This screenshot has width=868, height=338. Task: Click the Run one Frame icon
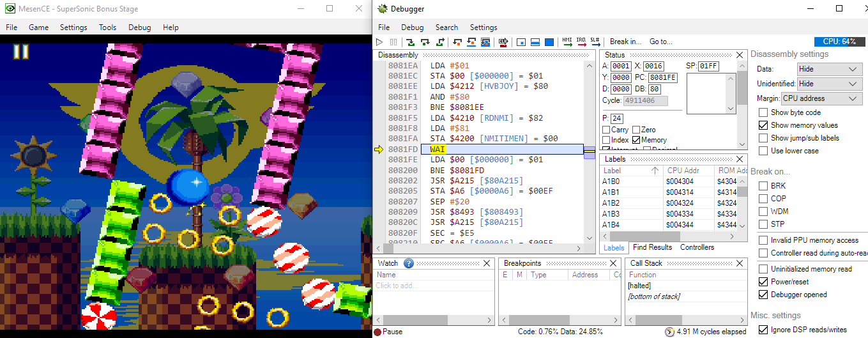[549, 42]
